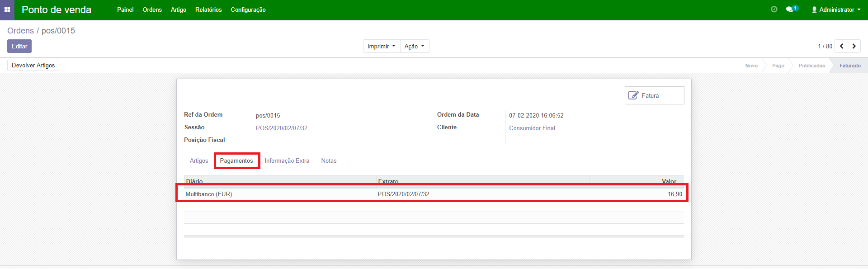Go to next record arrow

(x=854, y=46)
